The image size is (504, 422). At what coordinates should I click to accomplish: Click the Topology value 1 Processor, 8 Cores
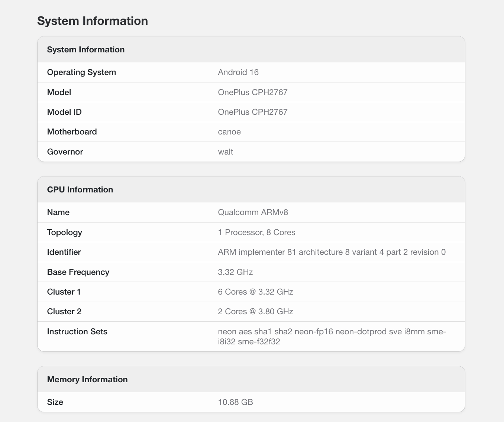click(x=256, y=233)
